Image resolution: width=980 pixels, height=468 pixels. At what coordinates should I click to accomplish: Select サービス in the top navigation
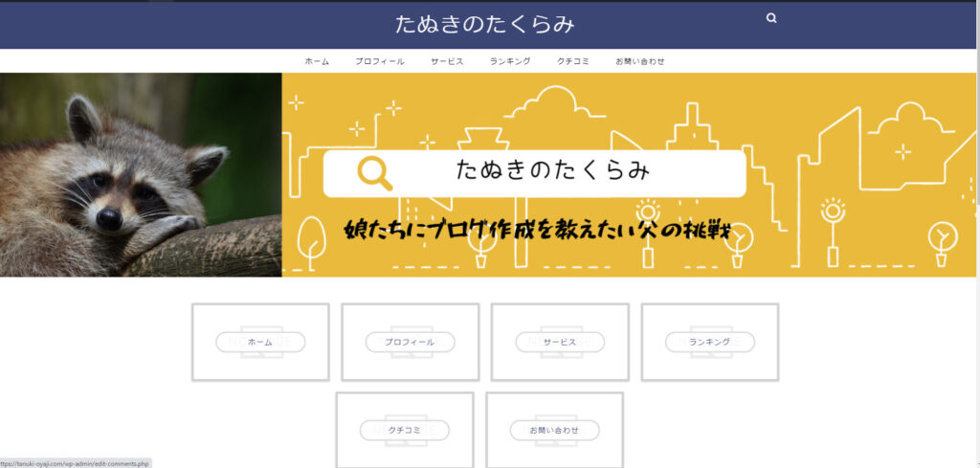[x=447, y=61]
